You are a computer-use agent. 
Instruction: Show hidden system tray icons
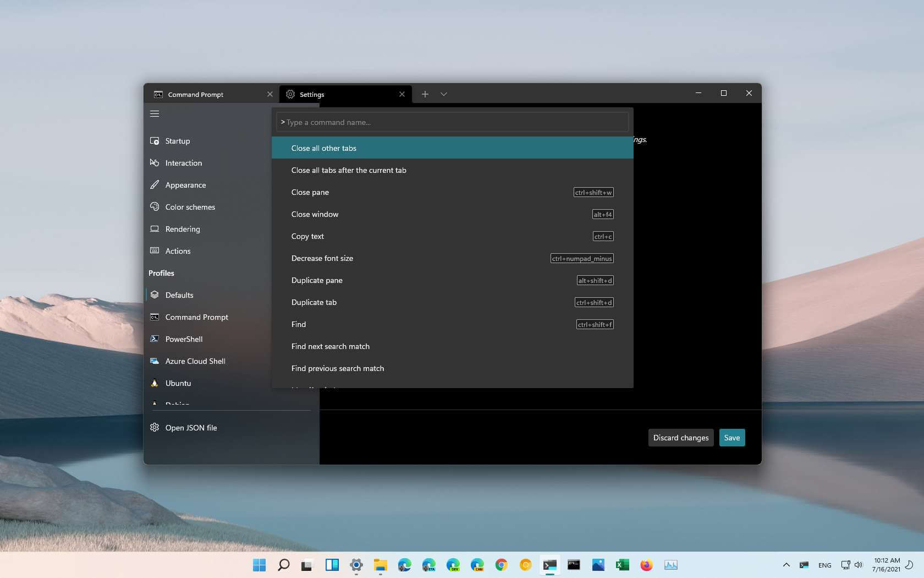(x=786, y=565)
